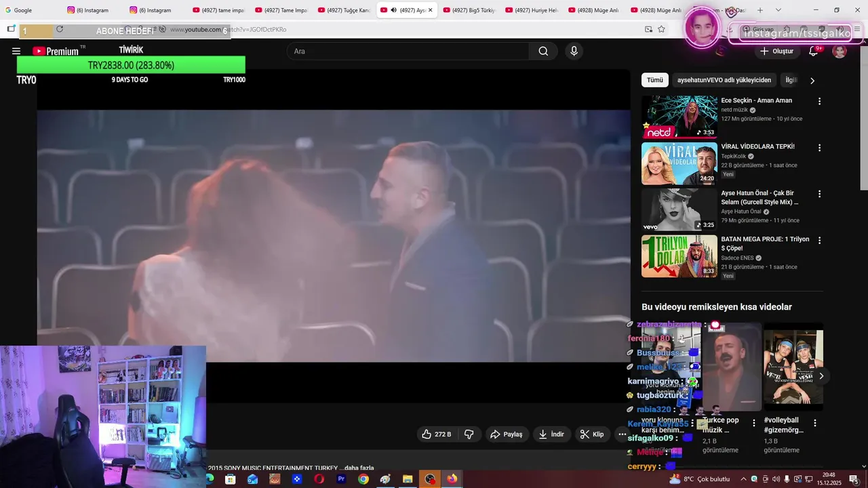Image resolution: width=868 pixels, height=488 pixels.
Task: Open options for VİRAL VİDEOLARA TEPKİ video
Action: tap(819, 148)
